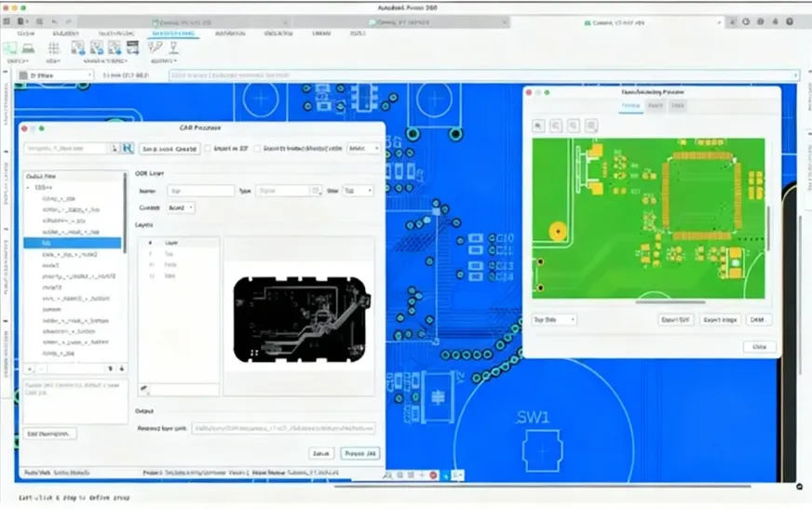Click the Export SVG button
Image resolution: width=812 pixels, height=509 pixels.
(673, 319)
